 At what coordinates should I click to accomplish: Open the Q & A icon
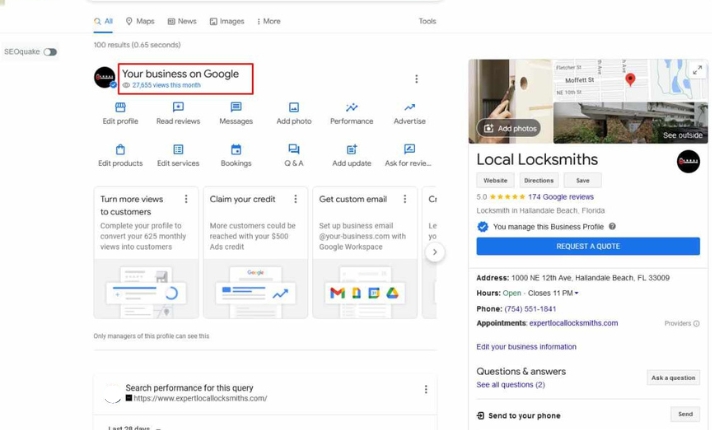coord(294,149)
